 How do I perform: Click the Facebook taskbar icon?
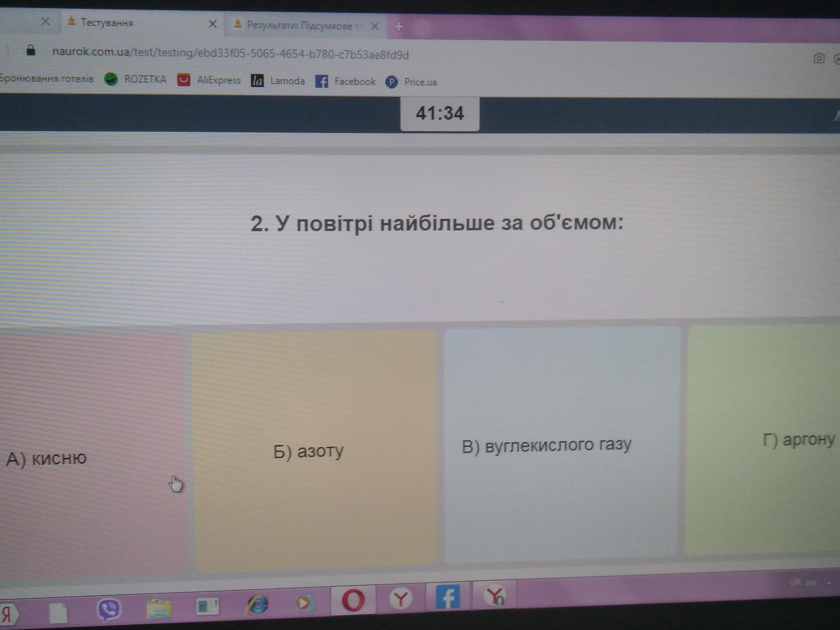(x=448, y=597)
